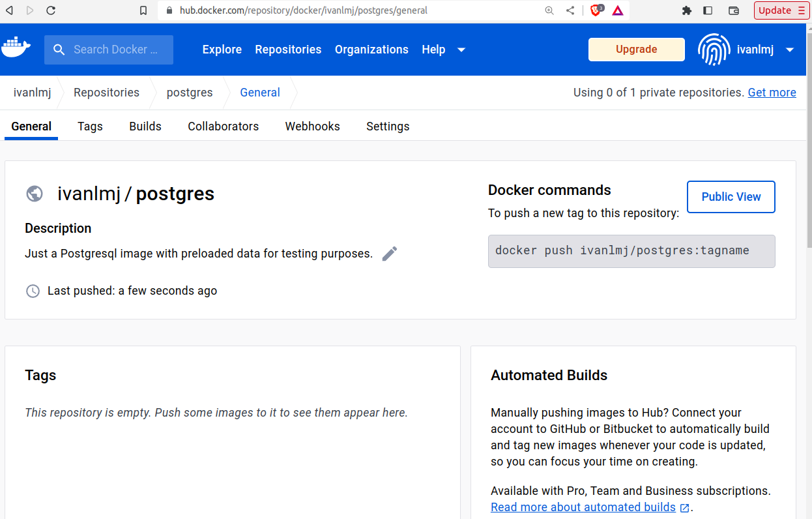Viewport: 812px width, 519px height.
Task: Click the padlock icon in the address bar
Action: [169, 10]
